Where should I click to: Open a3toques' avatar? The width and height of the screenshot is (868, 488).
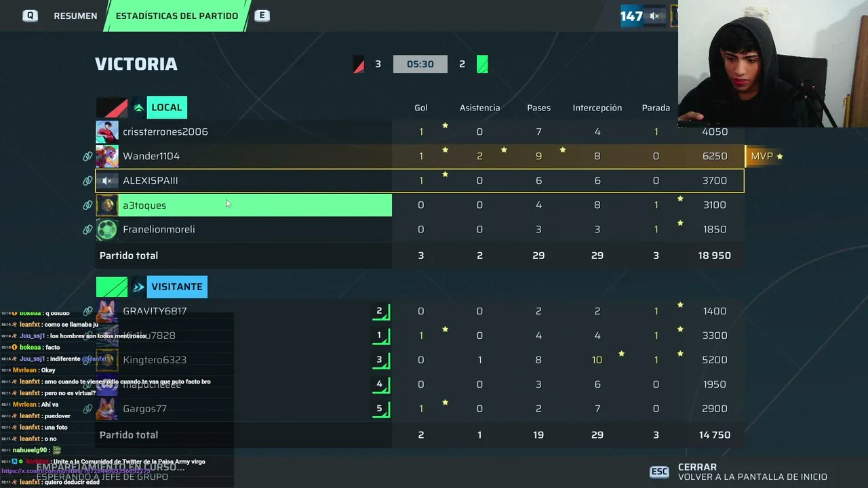pyautogui.click(x=106, y=205)
